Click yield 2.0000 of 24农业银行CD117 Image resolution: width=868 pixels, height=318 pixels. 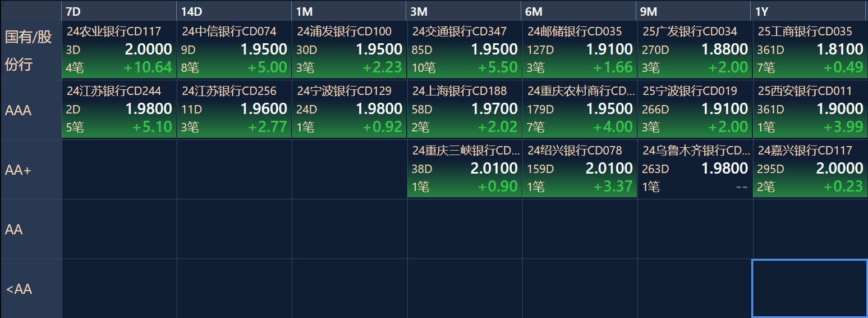pos(148,49)
